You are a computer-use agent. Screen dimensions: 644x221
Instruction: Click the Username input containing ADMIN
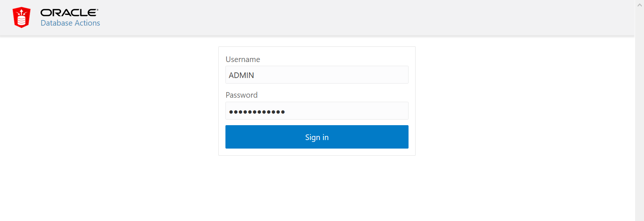pos(316,75)
